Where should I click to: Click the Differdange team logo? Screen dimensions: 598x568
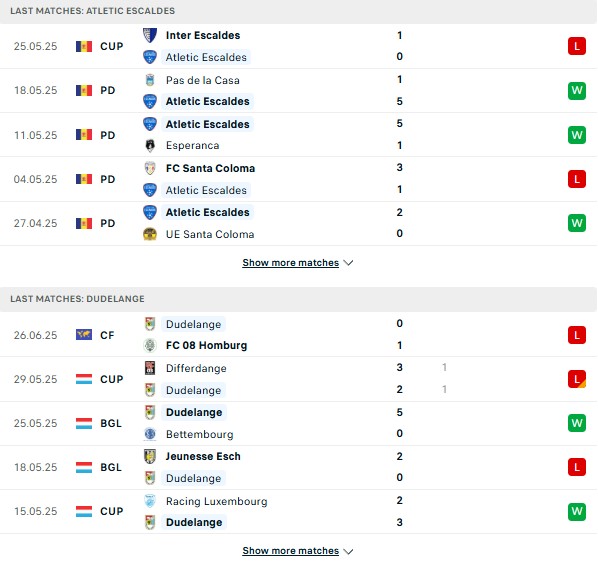[x=150, y=368]
